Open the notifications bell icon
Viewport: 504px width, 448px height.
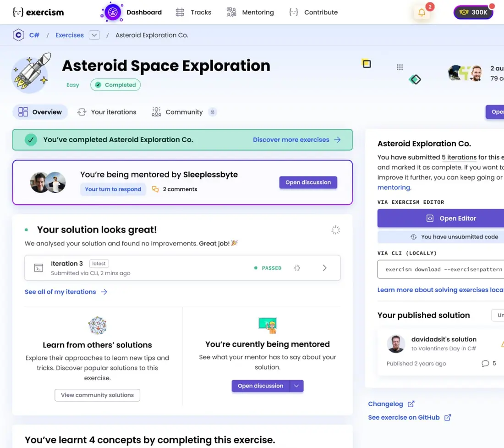point(422,12)
